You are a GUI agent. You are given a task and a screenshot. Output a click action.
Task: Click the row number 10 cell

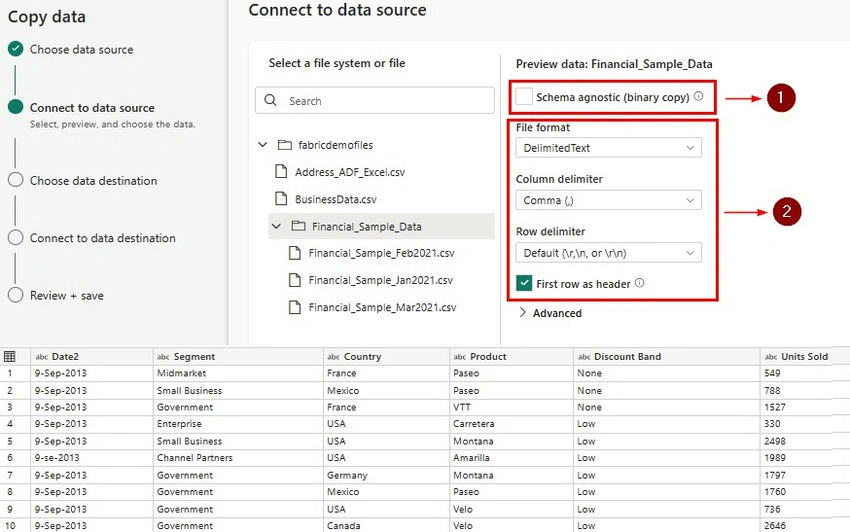tap(15, 525)
